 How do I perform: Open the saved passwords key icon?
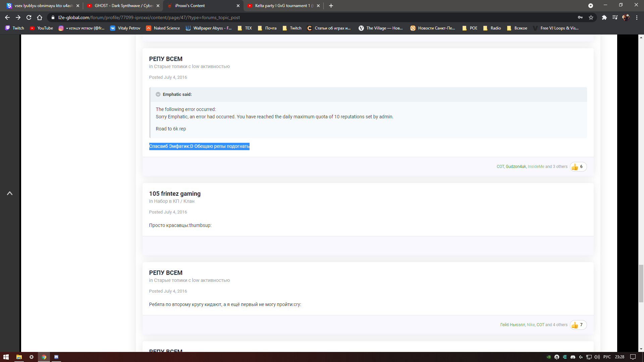click(580, 17)
